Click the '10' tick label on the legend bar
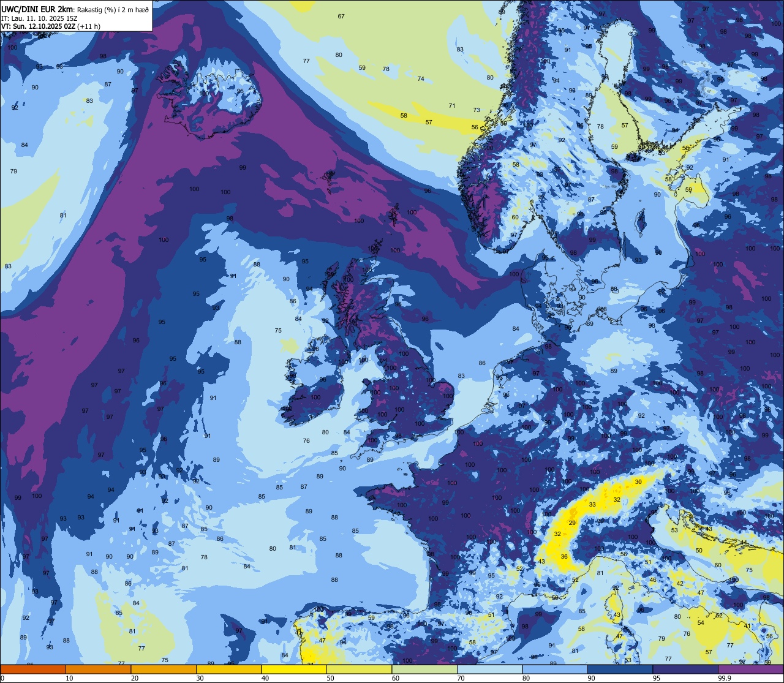784x683 pixels. pyautogui.click(x=69, y=678)
